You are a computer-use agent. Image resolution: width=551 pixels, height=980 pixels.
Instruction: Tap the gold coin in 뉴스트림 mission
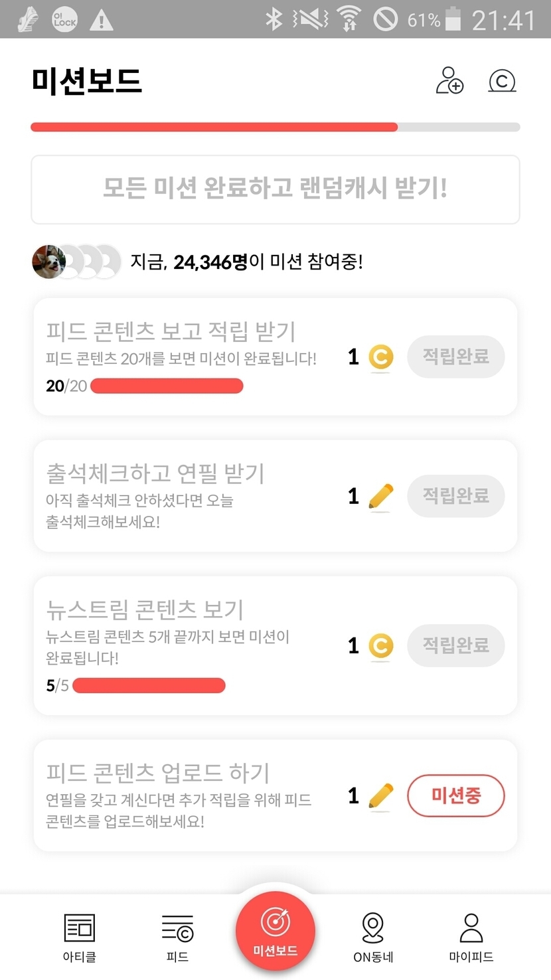[380, 646]
